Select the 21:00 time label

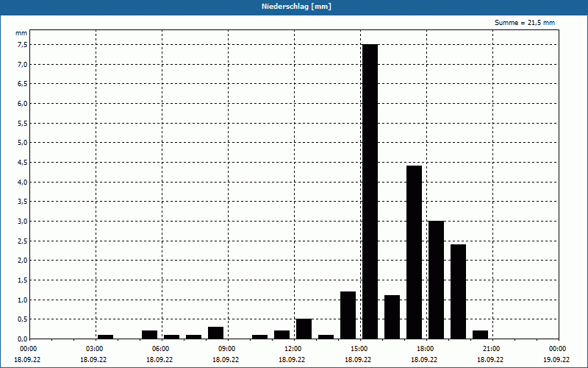[x=491, y=349]
